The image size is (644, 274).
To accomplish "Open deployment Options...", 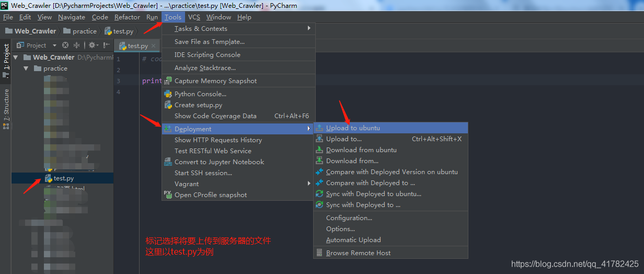I will coord(391,229).
